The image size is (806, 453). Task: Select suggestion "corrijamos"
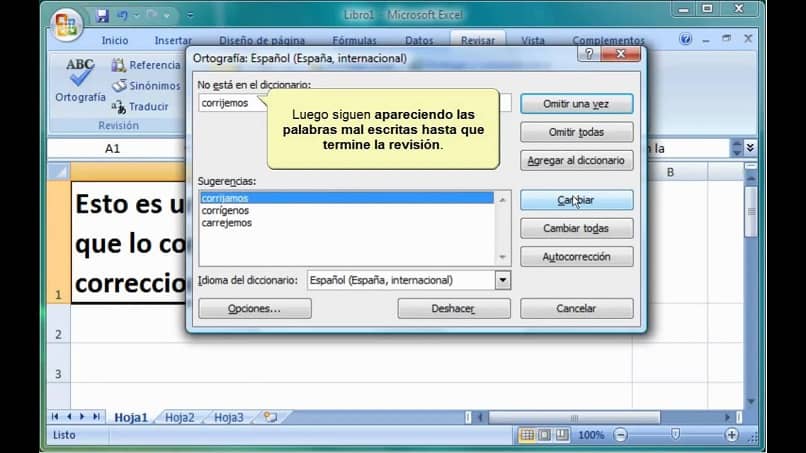tap(346, 198)
